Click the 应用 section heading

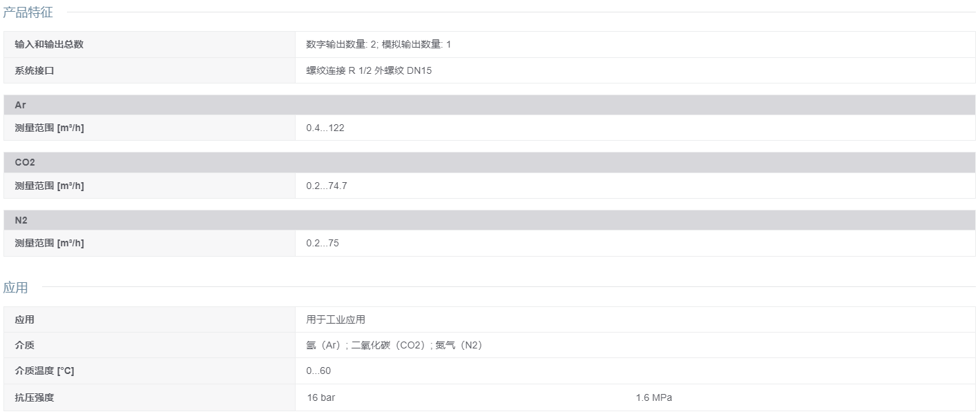(15, 288)
